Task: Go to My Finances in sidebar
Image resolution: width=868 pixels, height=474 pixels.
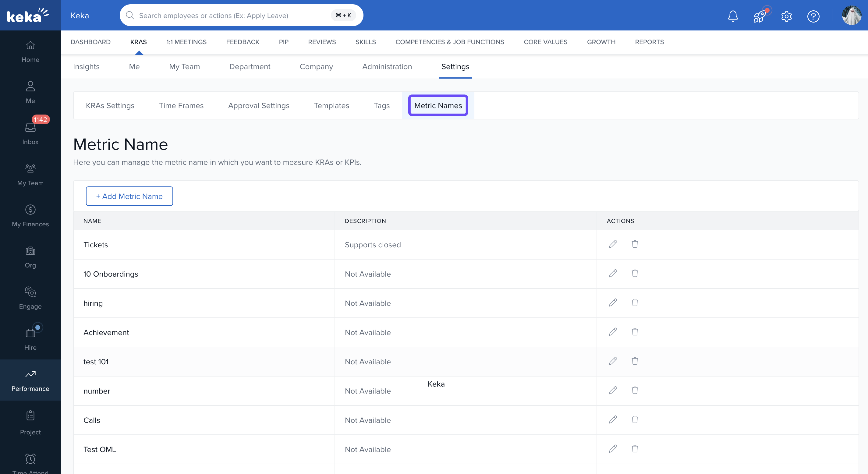Action: (30, 216)
